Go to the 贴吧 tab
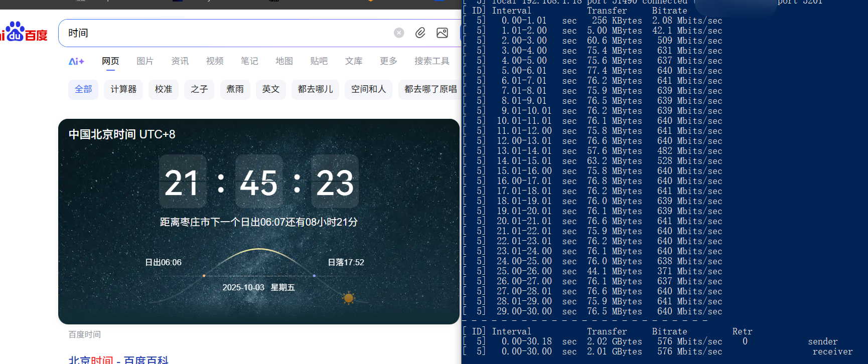The image size is (868, 364). coord(319,61)
